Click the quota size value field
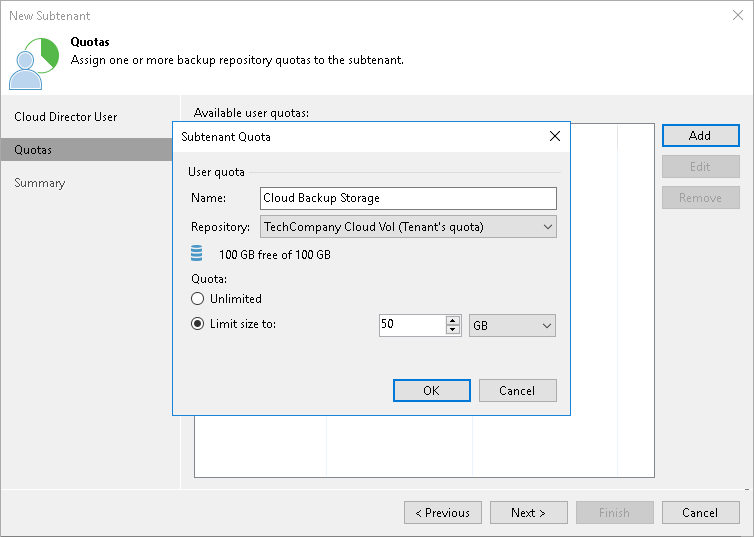The width and height of the screenshot is (754, 537). [412, 325]
